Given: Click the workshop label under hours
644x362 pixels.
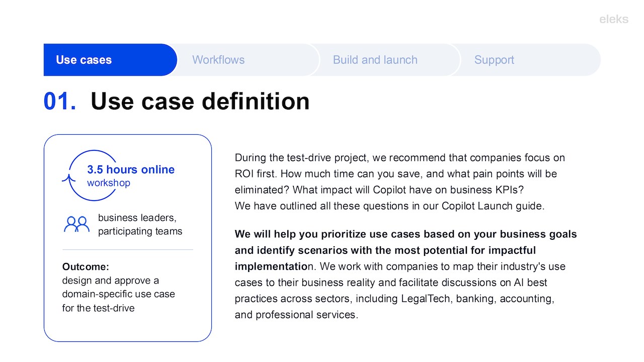Looking at the screenshot, I should pos(108,183).
